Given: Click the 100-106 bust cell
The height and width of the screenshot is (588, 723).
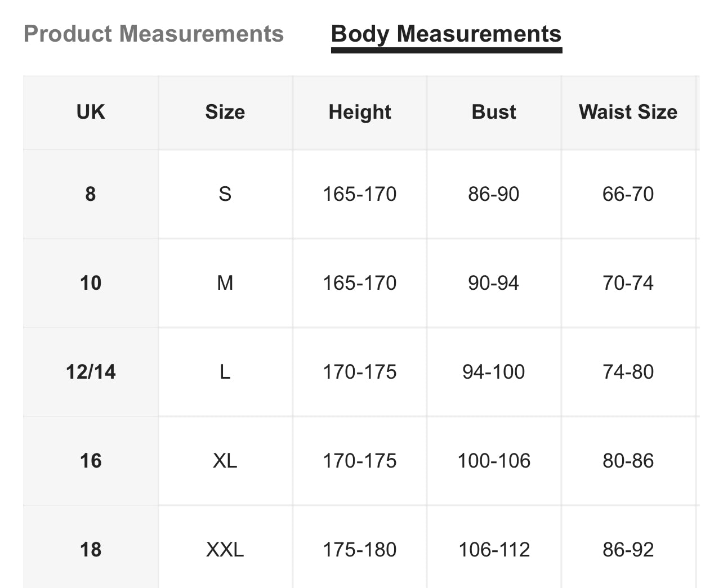Looking at the screenshot, I should (494, 461).
